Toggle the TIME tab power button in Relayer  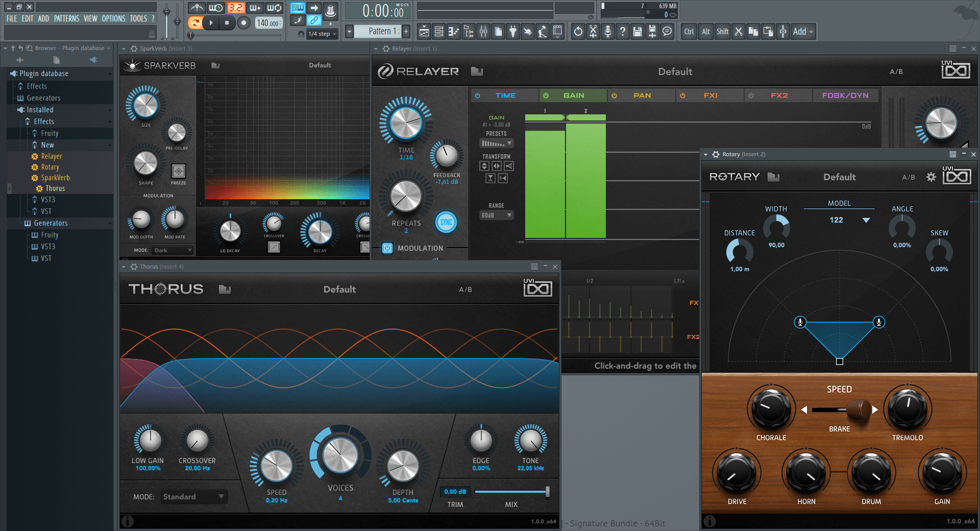pyautogui.click(x=477, y=95)
